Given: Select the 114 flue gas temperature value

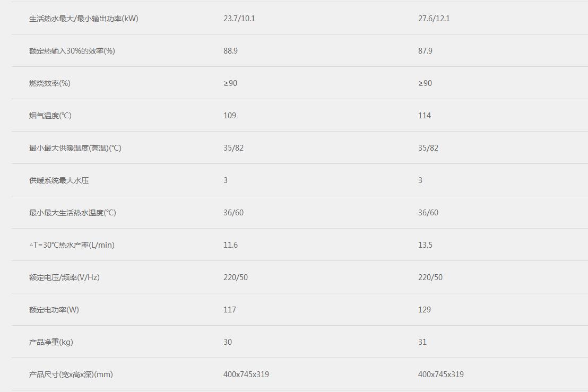Looking at the screenshot, I should point(425,116).
